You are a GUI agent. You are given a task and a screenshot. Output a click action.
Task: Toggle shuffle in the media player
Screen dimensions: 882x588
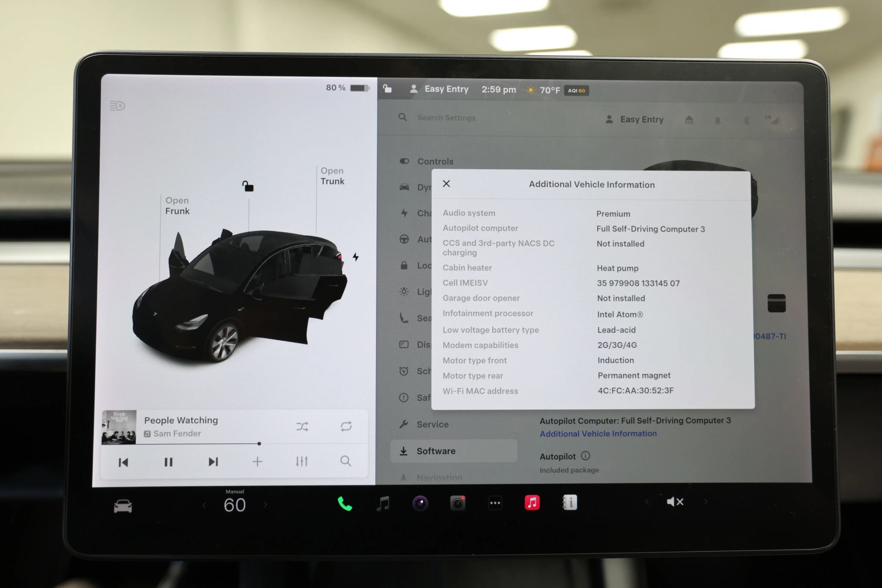click(302, 426)
